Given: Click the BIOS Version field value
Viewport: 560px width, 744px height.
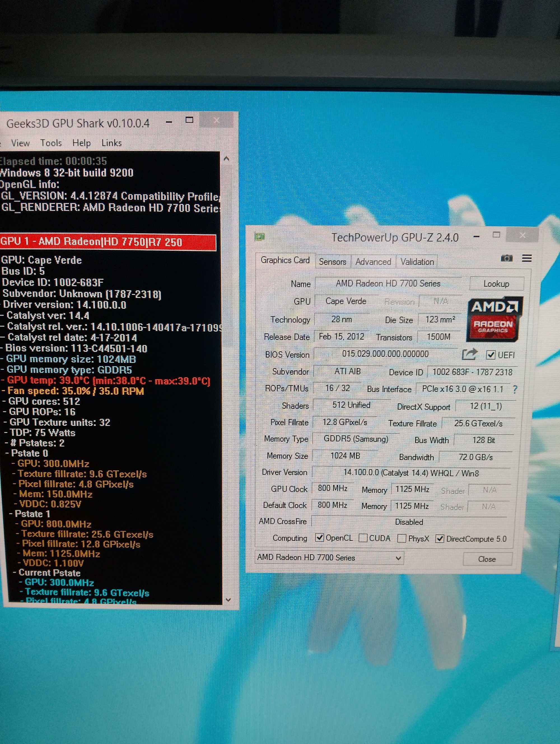Looking at the screenshot, I should pos(385,354).
